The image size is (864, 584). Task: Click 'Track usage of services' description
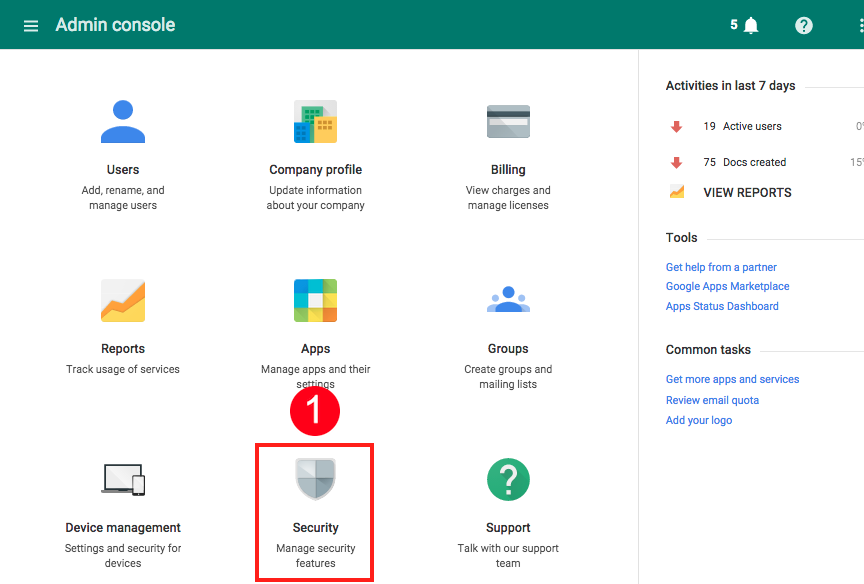click(123, 369)
